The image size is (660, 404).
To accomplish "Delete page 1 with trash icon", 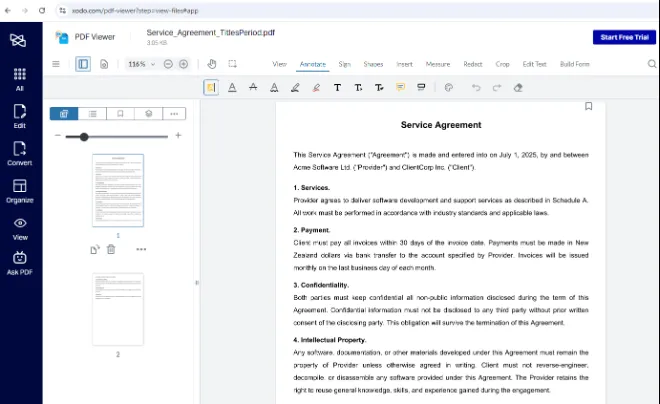I will tap(111, 249).
